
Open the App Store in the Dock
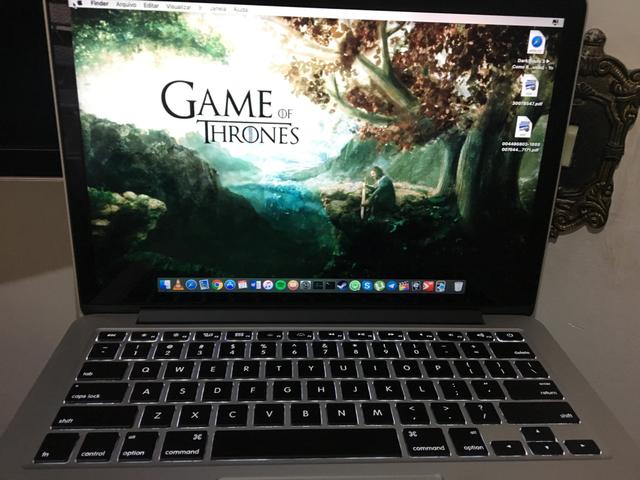[x=230, y=285]
